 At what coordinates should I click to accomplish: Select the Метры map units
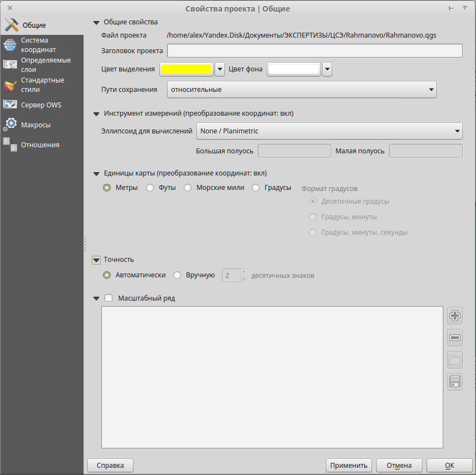click(107, 188)
